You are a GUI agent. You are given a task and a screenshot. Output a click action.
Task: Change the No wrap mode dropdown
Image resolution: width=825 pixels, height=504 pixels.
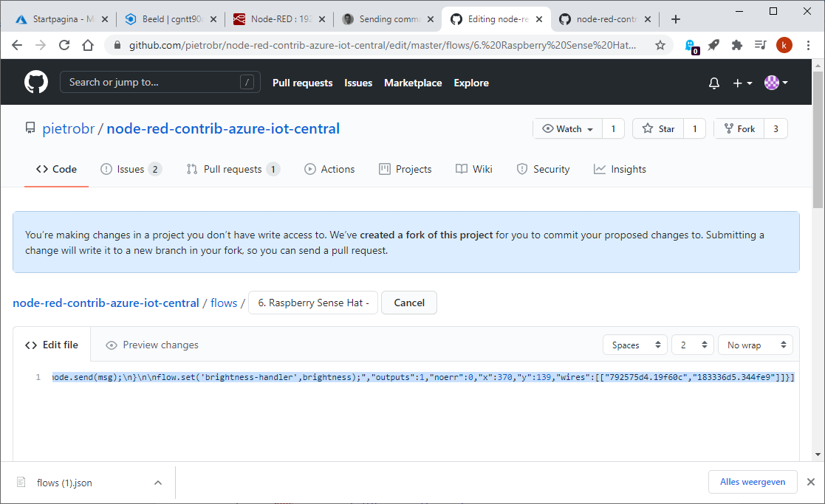click(755, 345)
